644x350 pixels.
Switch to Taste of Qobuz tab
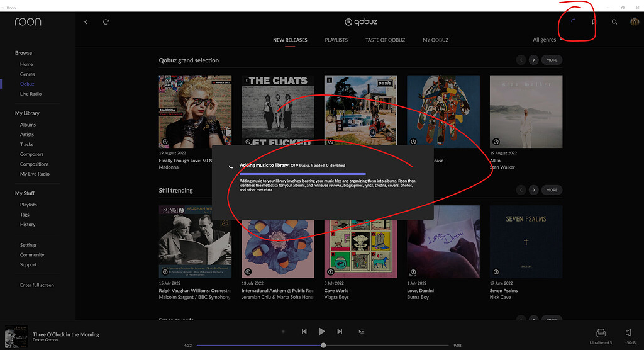(386, 40)
